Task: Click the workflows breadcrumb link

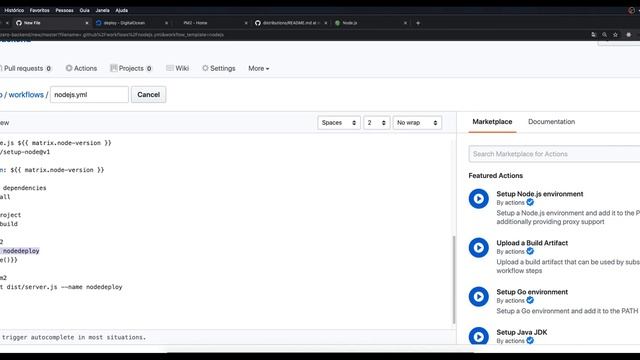Action: (26, 95)
